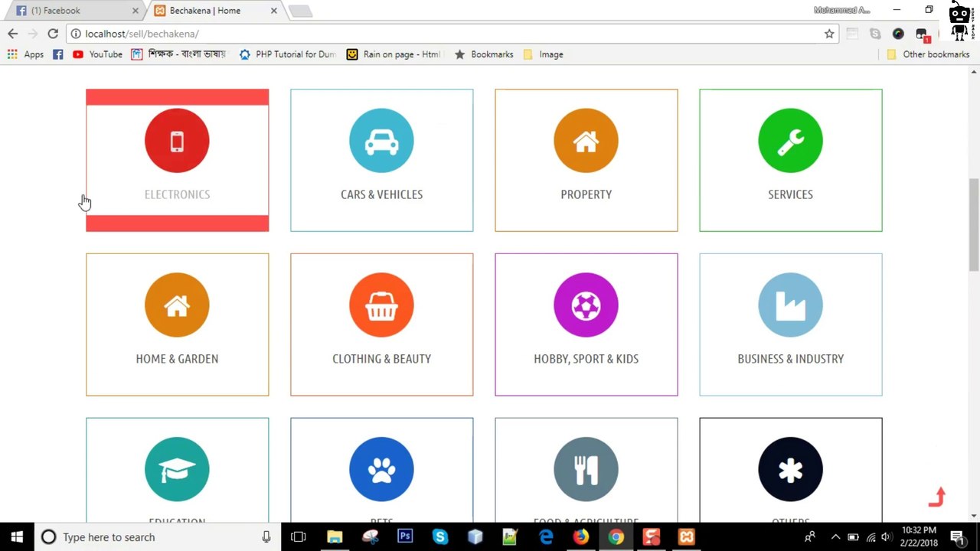Image resolution: width=980 pixels, height=551 pixels.
Task: Open the Clothing & Beauty basket icon
Action: (381, 305)
